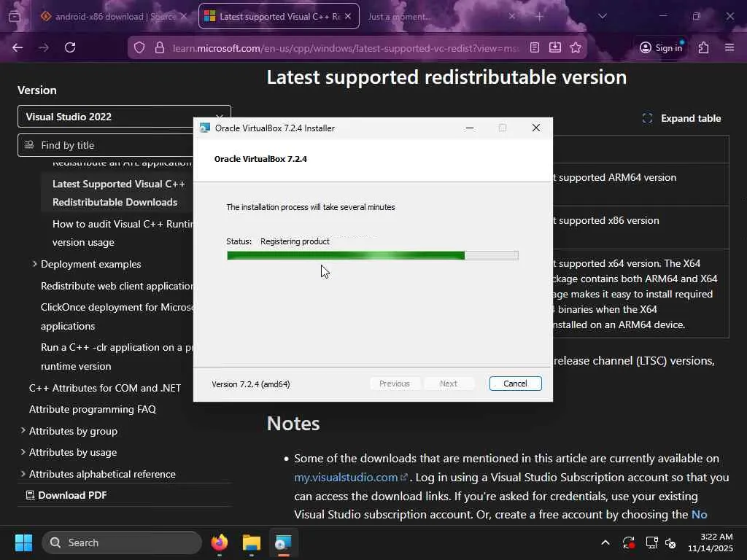747x560 pixels.
Task: Open File Explorer from the taskbar
Action: pyautogui.click(x=252, y=542)
